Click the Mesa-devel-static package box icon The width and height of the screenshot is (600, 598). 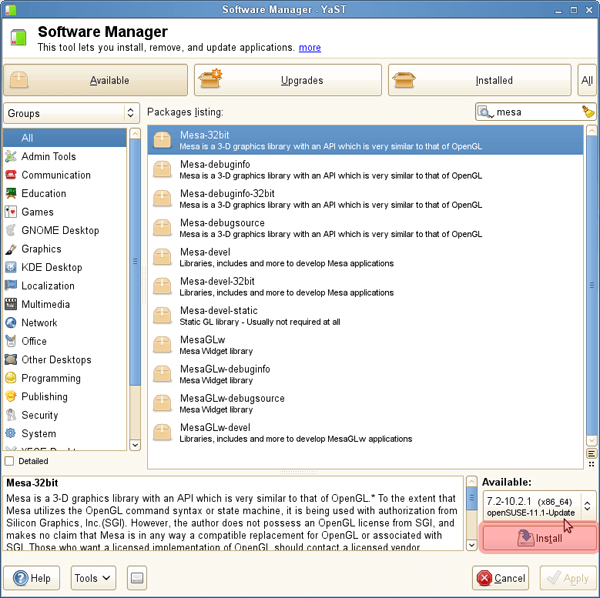pyautogui.click(x=162, y=316)
